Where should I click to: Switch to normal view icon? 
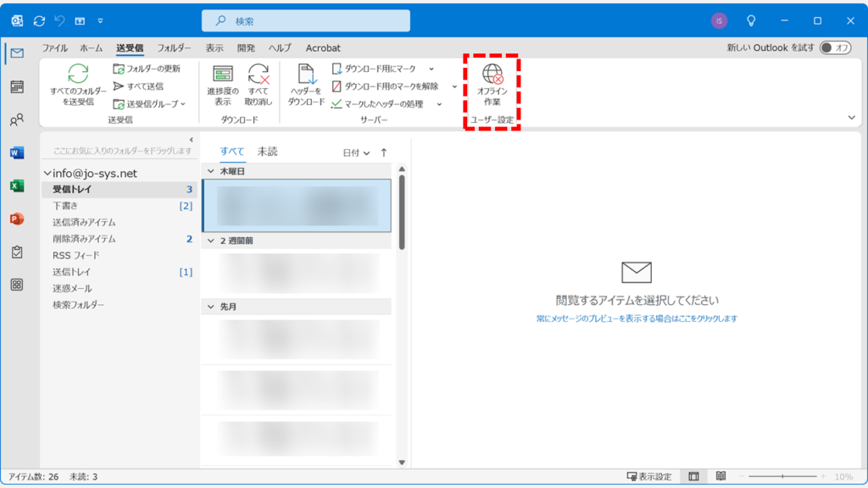[x=693, y=476]
